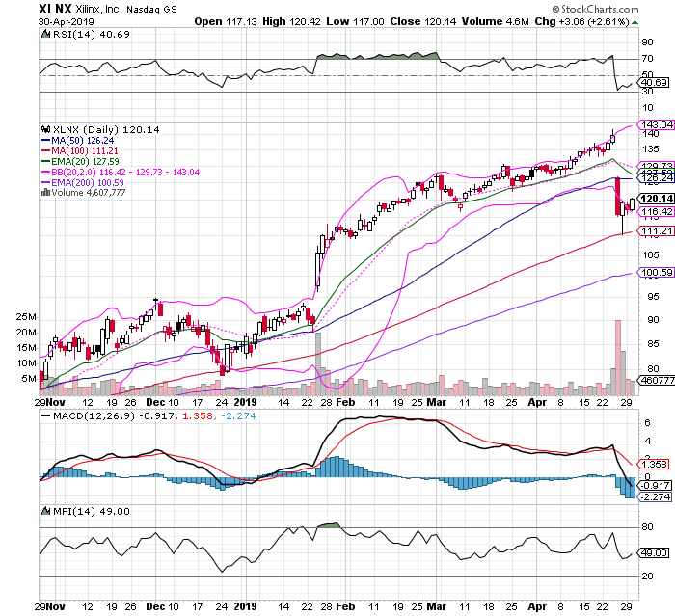The image size is (675, 616).
Task: Click the 2019 label on the bottom date axis
Action: click(x=245, y=606)
